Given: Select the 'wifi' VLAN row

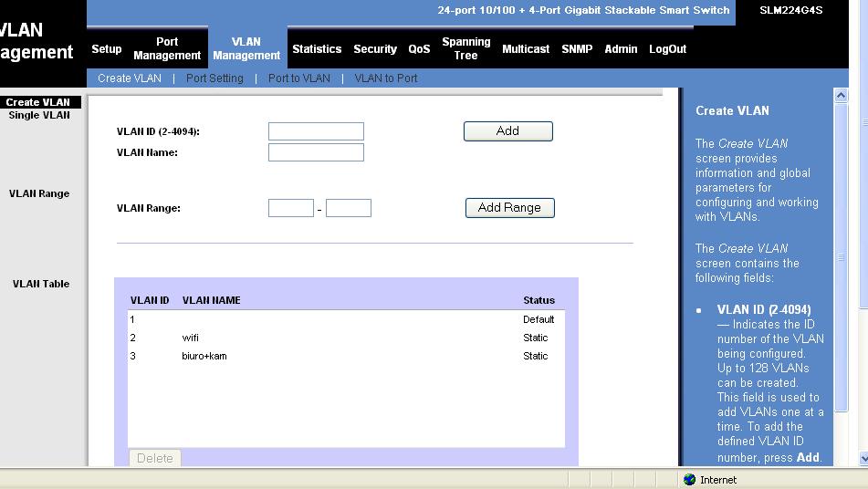Looking at the screenshot, I should 346,338.
